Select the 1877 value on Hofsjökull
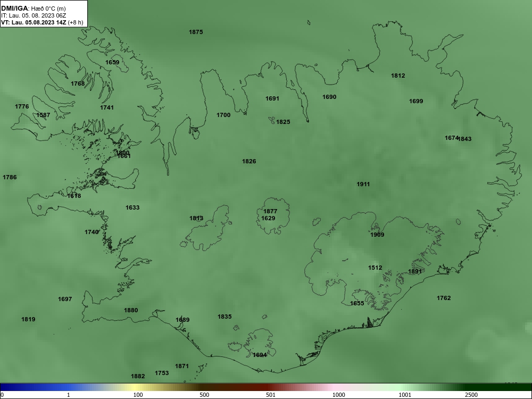532x399 pixels. tap(270, 211)
